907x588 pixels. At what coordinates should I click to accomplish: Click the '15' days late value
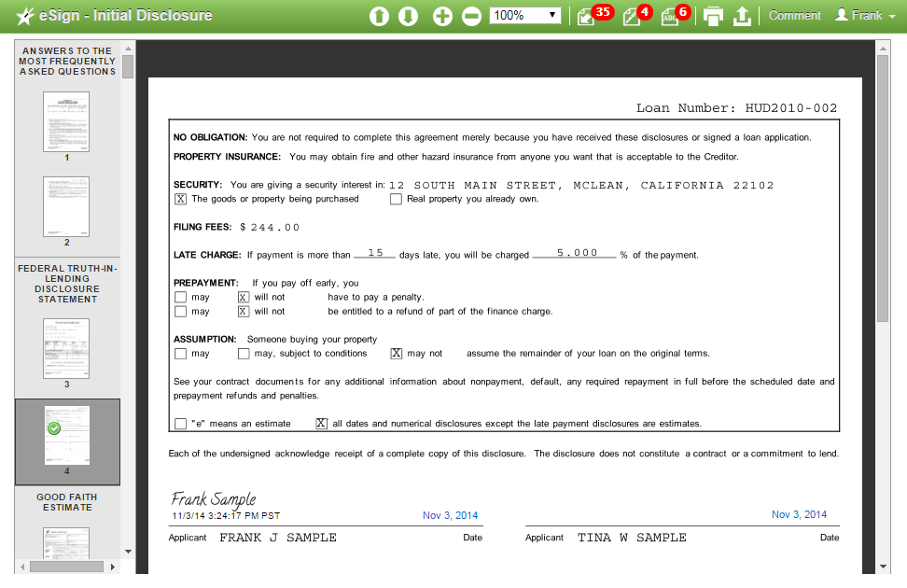[x=375, y=253]
